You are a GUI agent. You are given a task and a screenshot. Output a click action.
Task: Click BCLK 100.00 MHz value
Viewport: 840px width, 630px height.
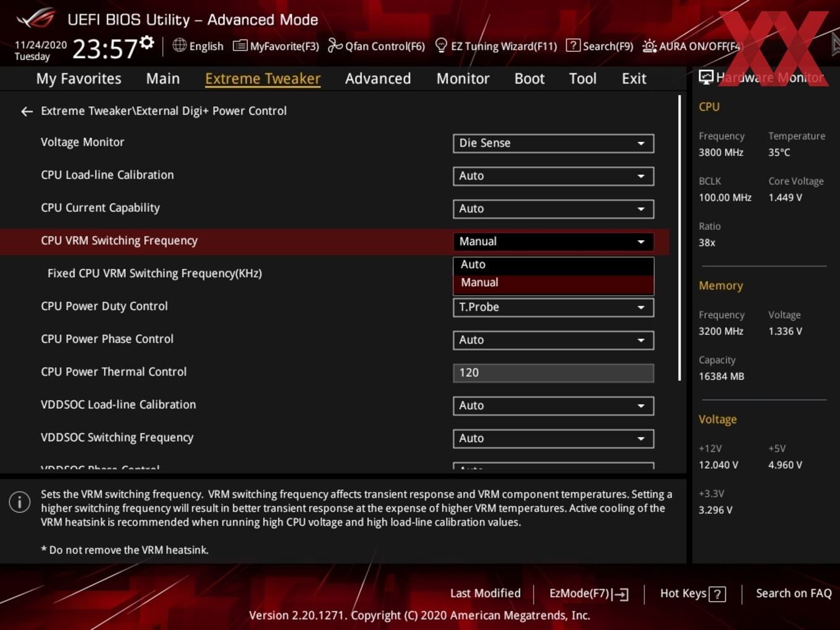725,198
